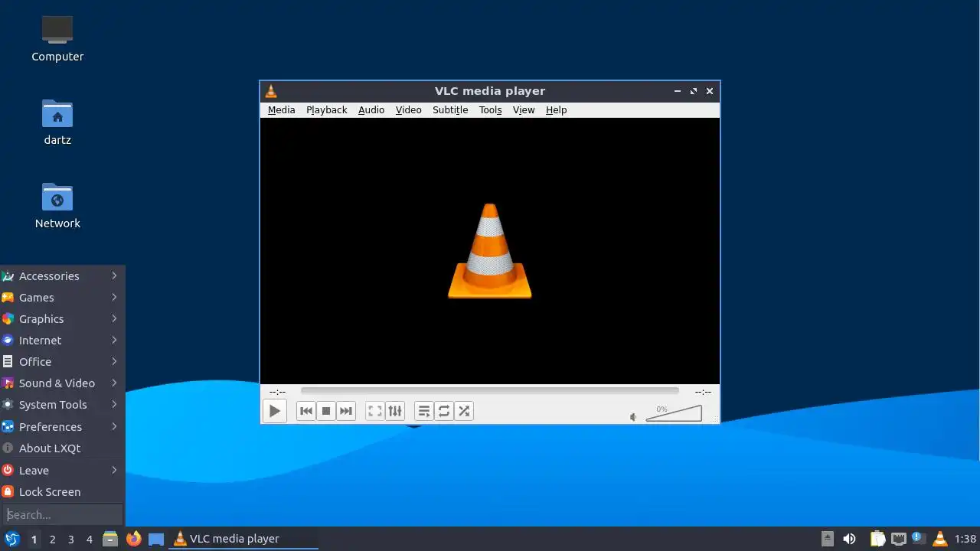Expand Graphics submenu

62,319
